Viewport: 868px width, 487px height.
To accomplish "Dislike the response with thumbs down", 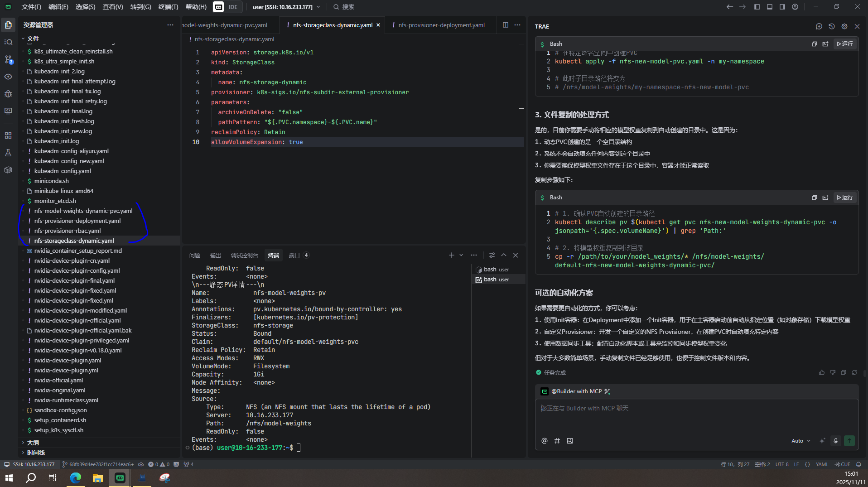I will point(832,372).
